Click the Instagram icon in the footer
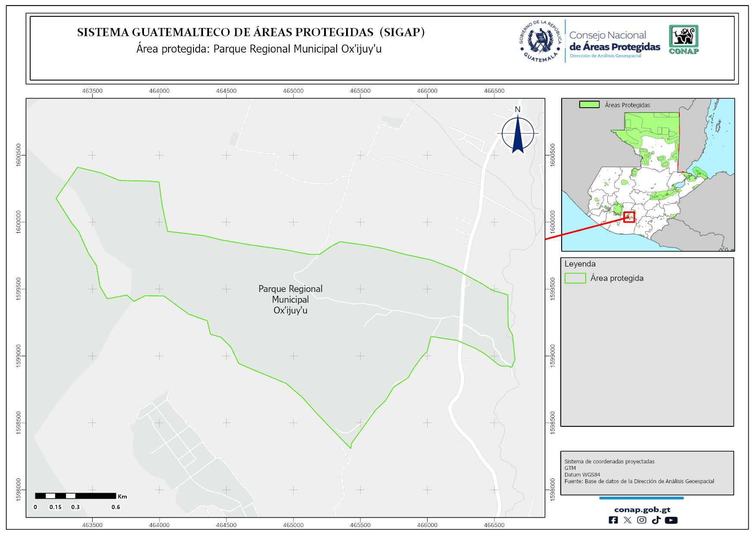Image resolution: width=756 pixels, height=534 pixels. (x=642, y=520)
